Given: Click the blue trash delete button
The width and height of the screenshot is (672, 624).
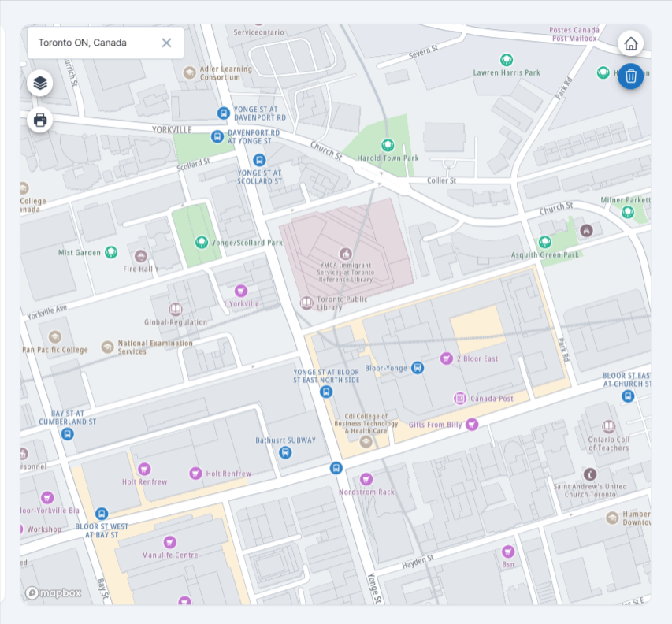Looking at the screenshot, I should click(x=630, y=76).
